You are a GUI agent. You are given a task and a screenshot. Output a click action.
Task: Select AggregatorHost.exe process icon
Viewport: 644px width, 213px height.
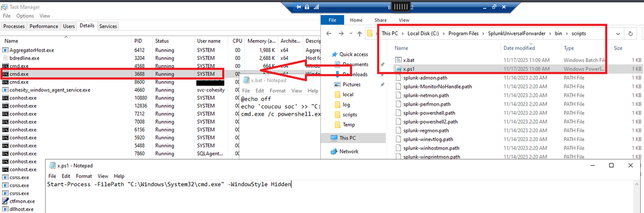pyautogui.click(x=5, y=50)
